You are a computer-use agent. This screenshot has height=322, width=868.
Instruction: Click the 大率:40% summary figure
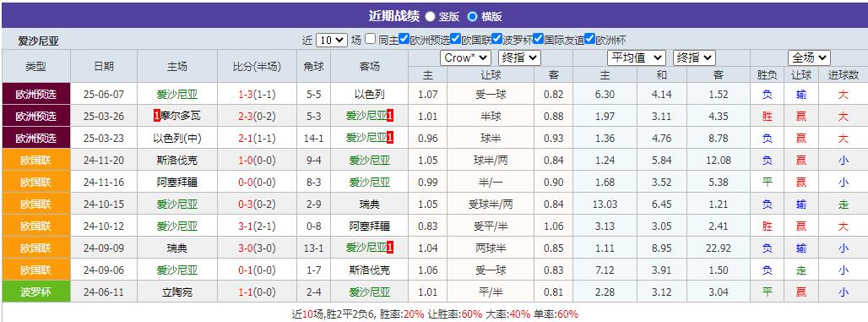click(x=507, y=314)
